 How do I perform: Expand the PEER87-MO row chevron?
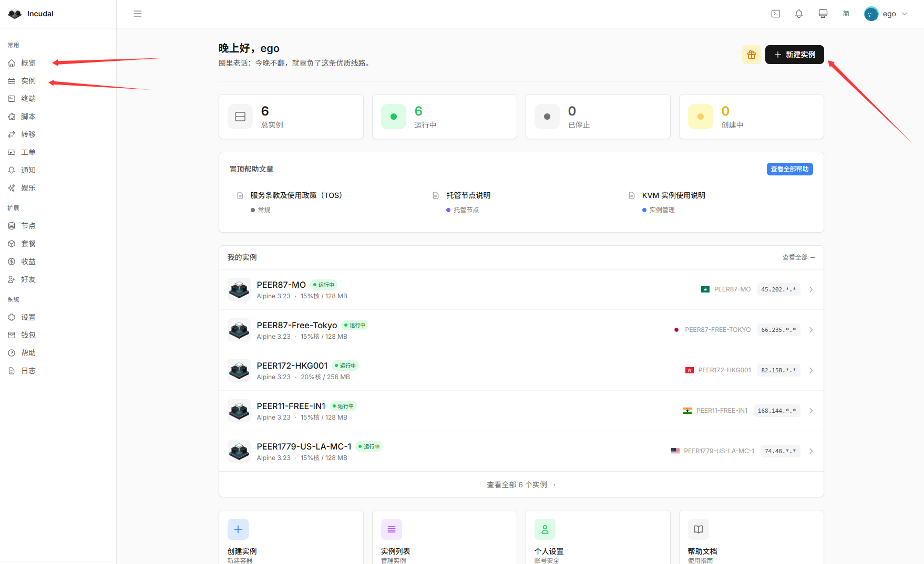pyautogui.click(x=811, y=289)
